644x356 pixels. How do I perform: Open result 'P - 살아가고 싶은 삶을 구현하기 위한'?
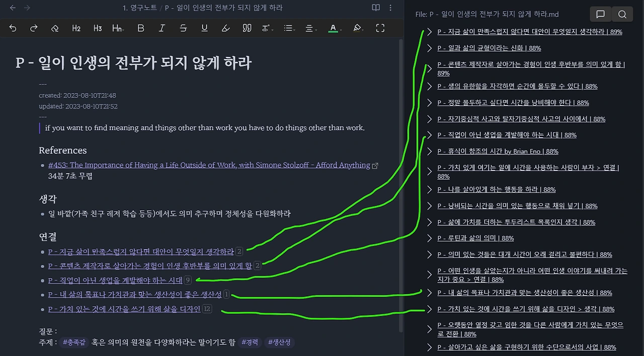pyautogui.click(x=527, y=347)
